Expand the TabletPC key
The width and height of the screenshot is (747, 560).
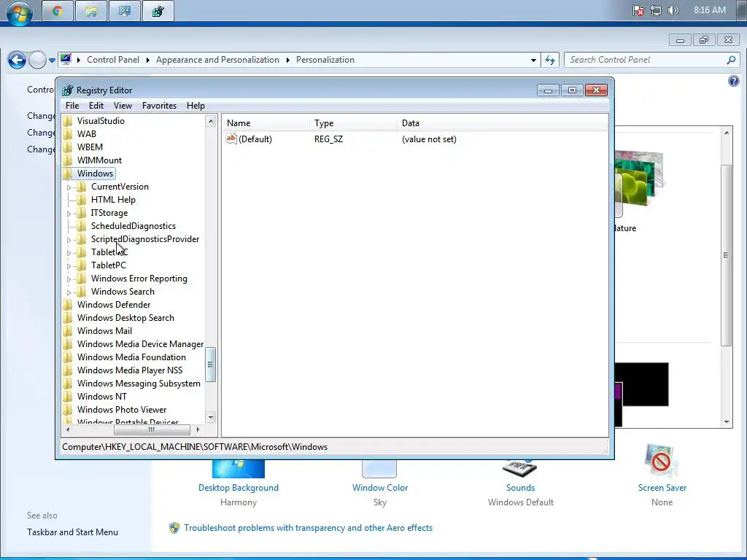69,265
